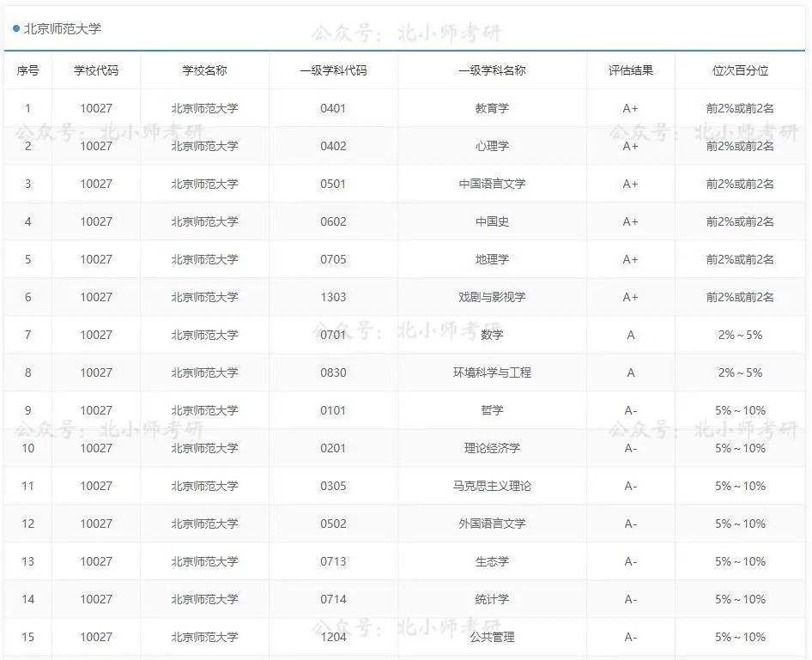Click subject code 0501

click(x=333, y=184)
